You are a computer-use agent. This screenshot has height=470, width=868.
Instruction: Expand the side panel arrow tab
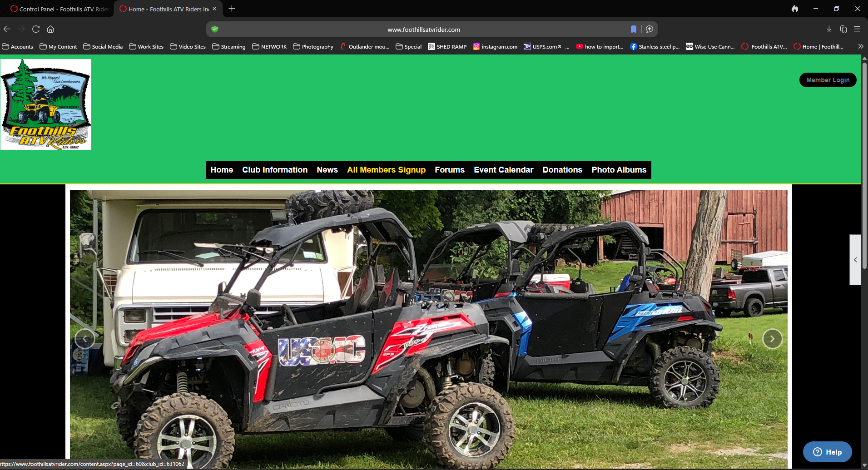(855, 260)
